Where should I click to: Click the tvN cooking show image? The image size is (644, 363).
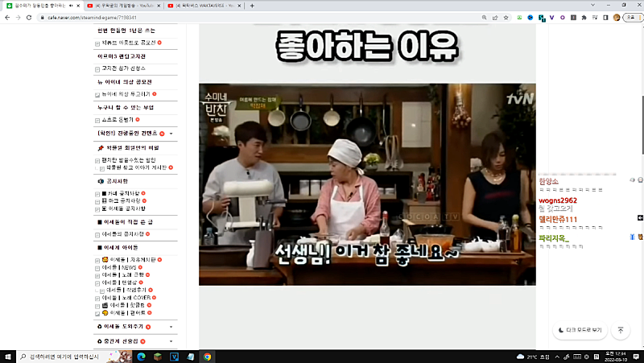click(367, 184)
